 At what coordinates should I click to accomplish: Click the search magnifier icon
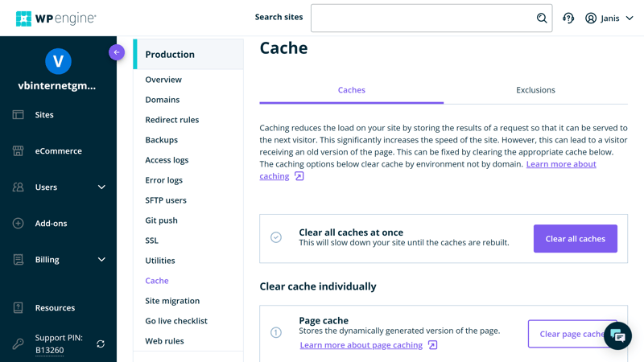[542, 19]
